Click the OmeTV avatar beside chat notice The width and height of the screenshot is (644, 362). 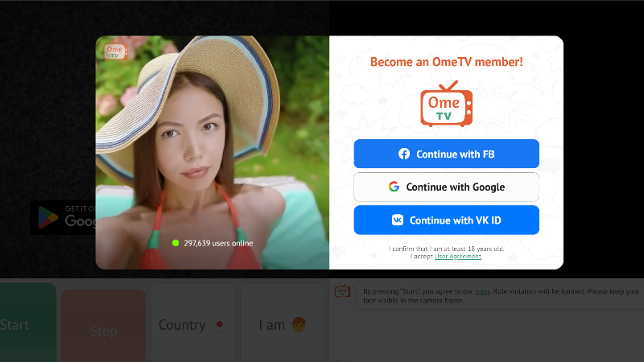tap(343, 291)
